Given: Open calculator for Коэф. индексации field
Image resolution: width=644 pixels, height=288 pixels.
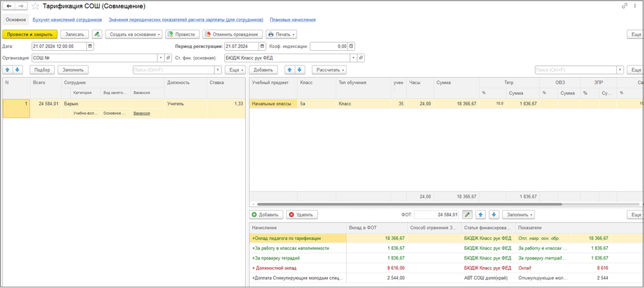Looking at the screenshot, I should (x=352, y=47).
